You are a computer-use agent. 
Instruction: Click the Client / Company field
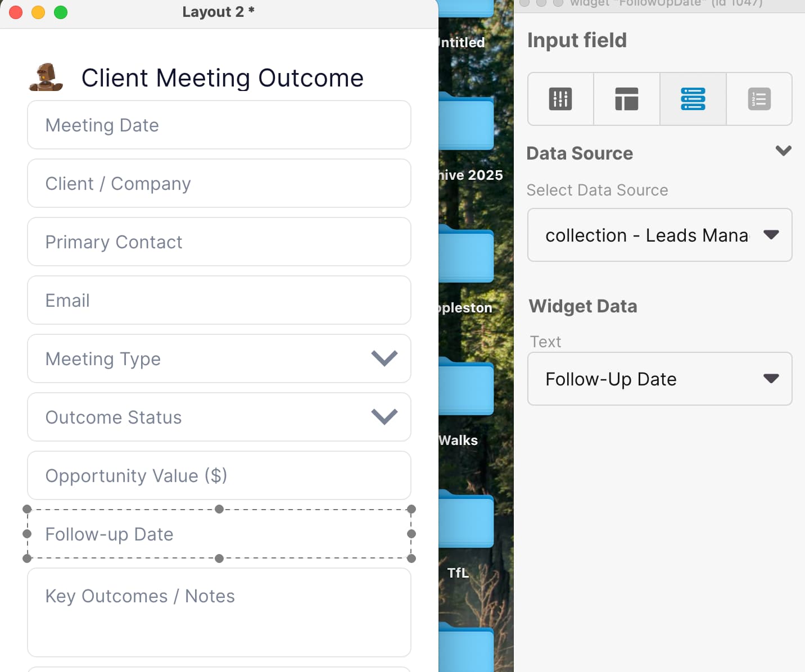pyautogui.click(x=219, y=183)
